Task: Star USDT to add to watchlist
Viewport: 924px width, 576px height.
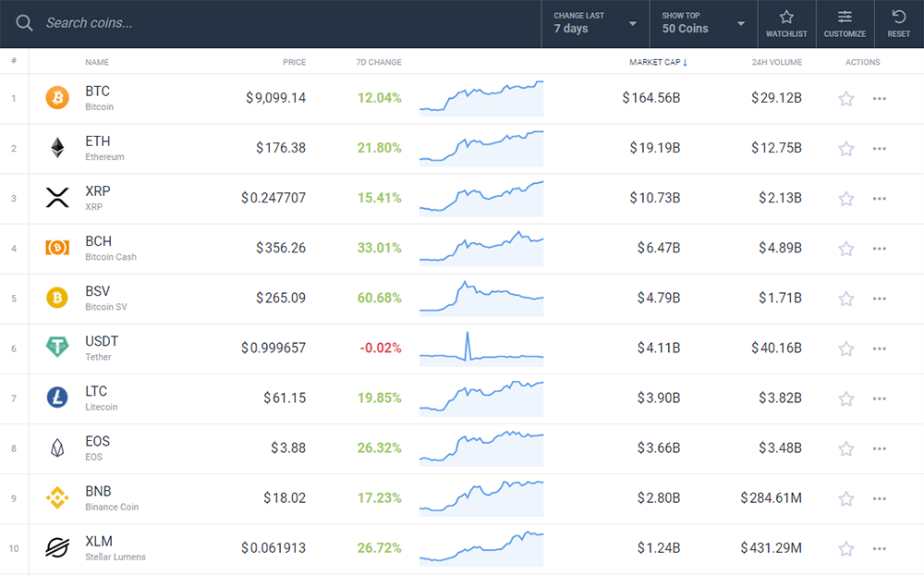Action: (x=846, y=349)
